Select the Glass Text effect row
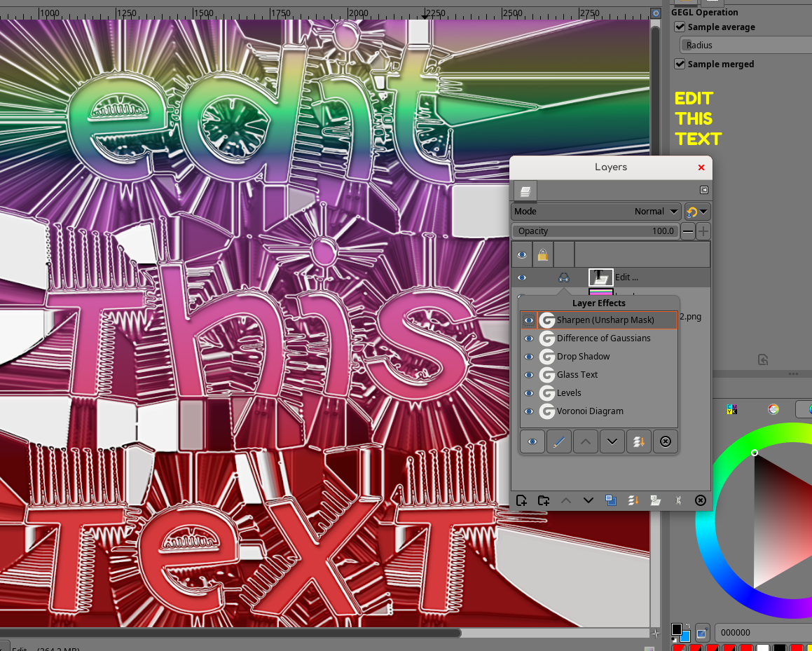 pos(598,374)
